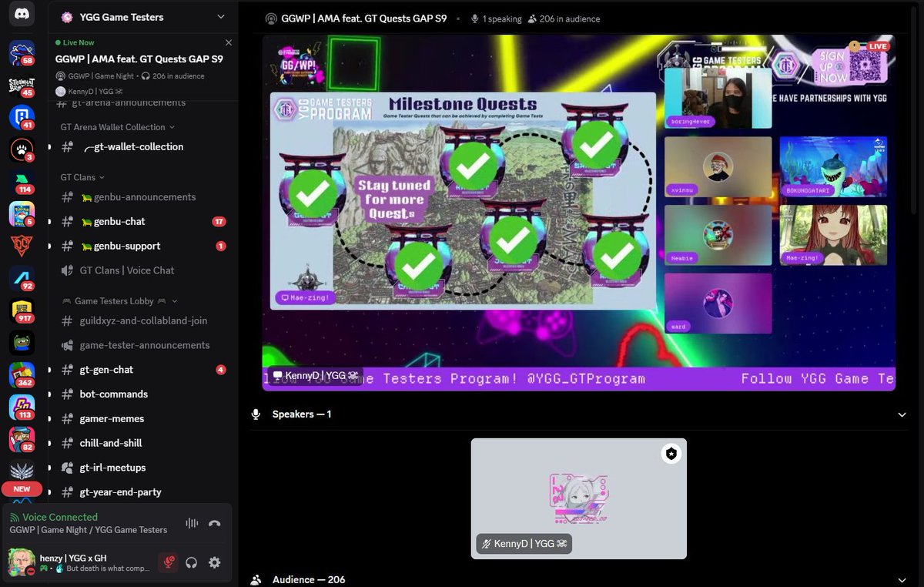924x587 pixels.
Task: Open Discord home direct messages icon
Action: pyautogui.click(x=22, y=13)
